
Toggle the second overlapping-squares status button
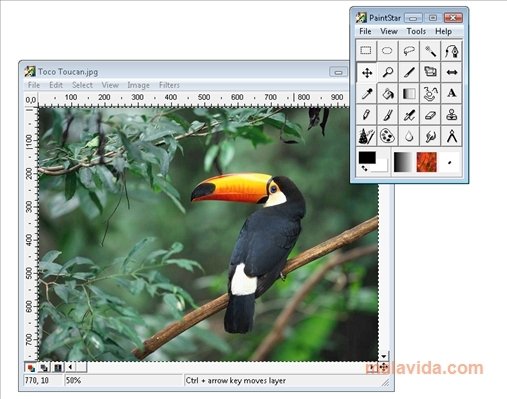44,368
